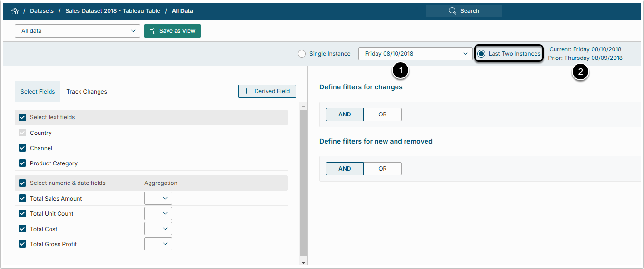Open aggregation dropdown for Total Unit Count
The height and width of the screenshot is (269, 644).
point(158,214)
